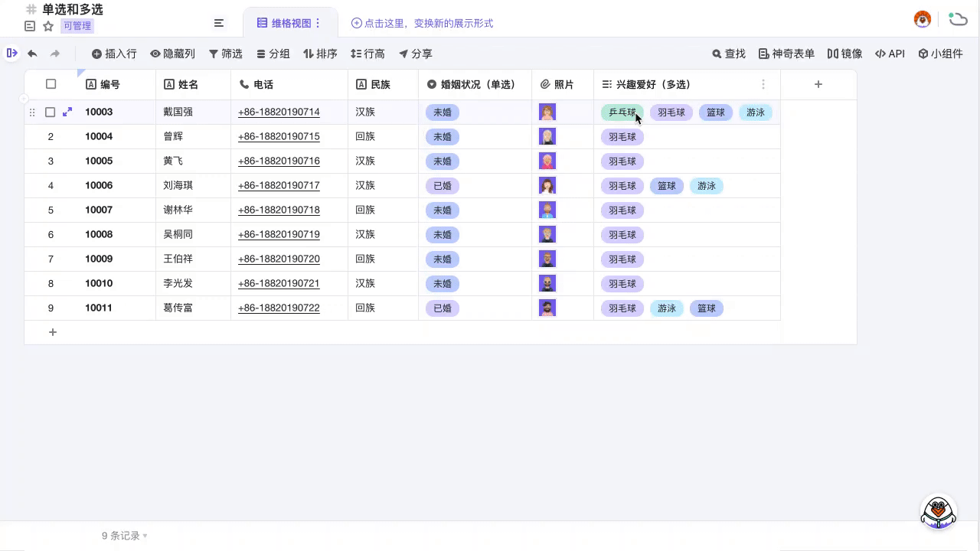Viewport: 980px width, 551px height.
Task: Open the 排序 (sort) tool
Action: pyautogui.click(x=320, y=54)
